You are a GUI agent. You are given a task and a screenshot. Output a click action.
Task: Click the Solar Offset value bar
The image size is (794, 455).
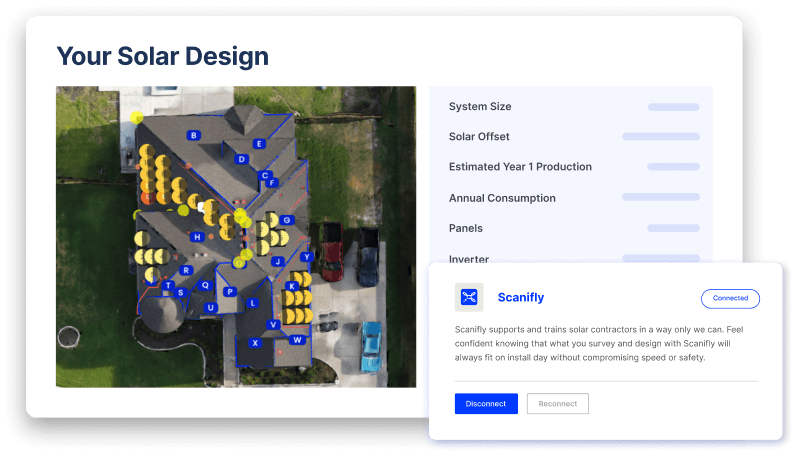tap(660, 136)
